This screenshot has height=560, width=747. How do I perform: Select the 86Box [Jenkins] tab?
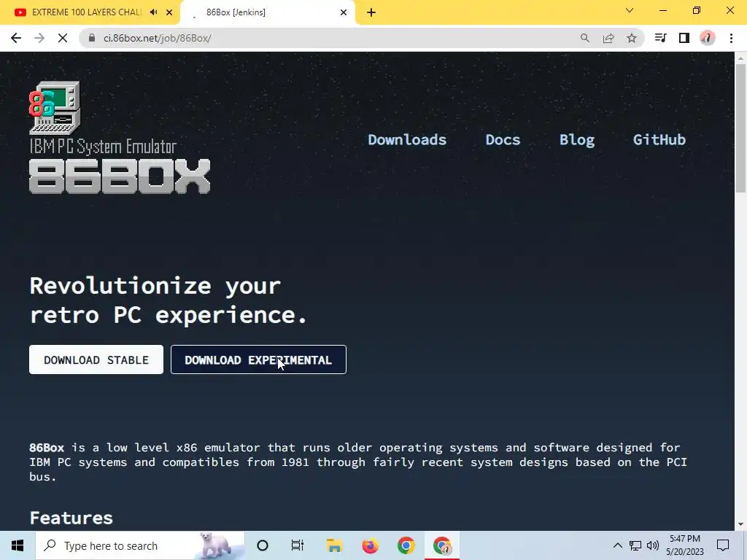(267, 12)
